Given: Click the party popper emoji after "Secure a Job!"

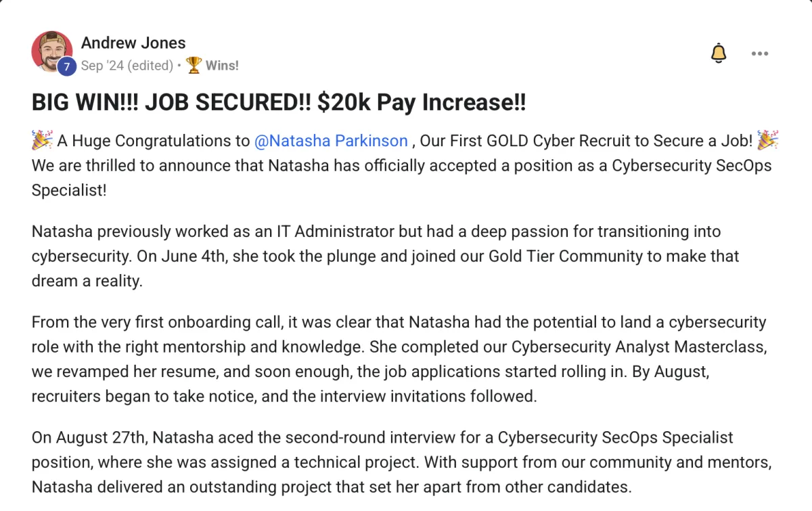Looking at the screenshot, I should 768,141.
